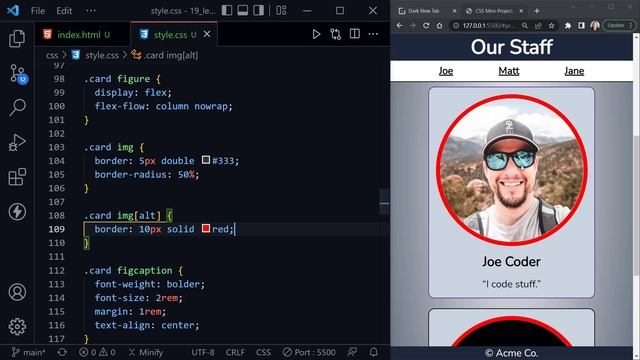Screen dimensions: 640x360
Task: Close the Dark New Tab browser tab
Action: tap(454, 11)
